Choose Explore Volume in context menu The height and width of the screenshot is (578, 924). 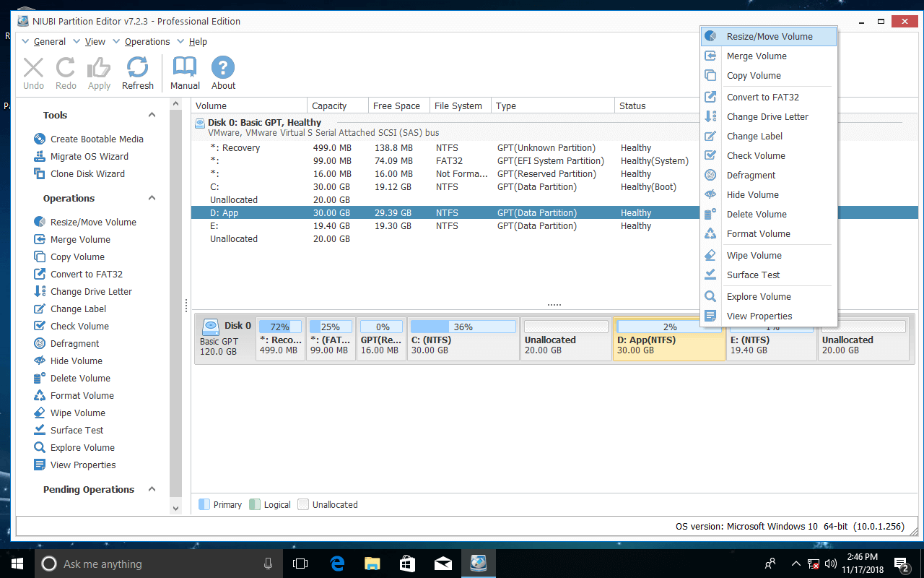[769, 296]
